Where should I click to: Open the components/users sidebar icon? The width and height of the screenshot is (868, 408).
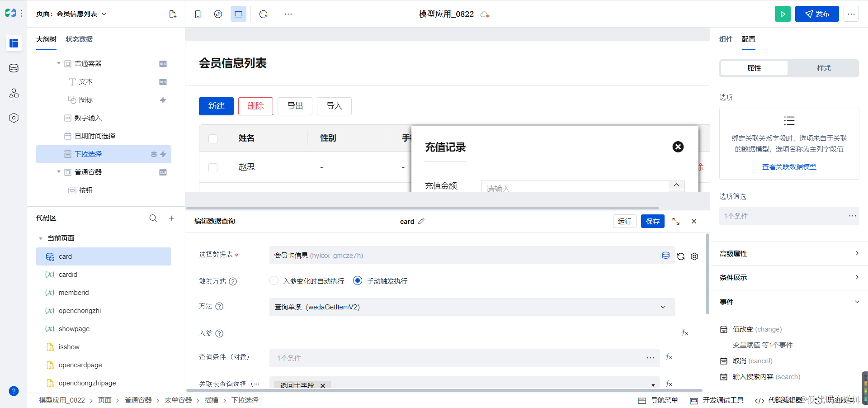tap(14, 93)
